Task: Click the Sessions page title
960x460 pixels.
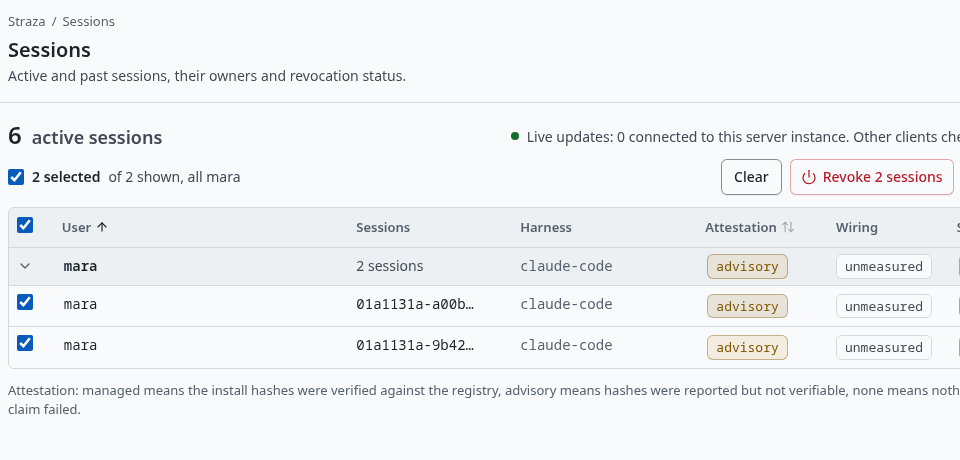Action: (49, 50)
